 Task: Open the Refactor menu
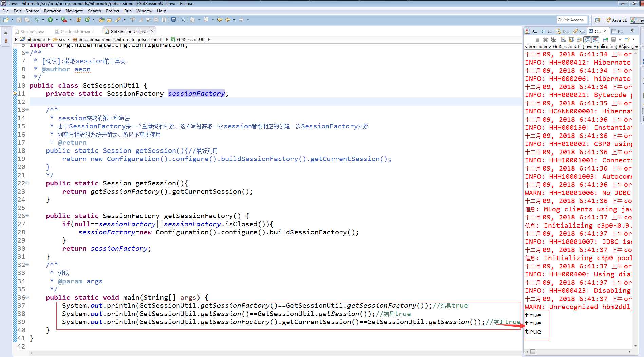(52, 11)
